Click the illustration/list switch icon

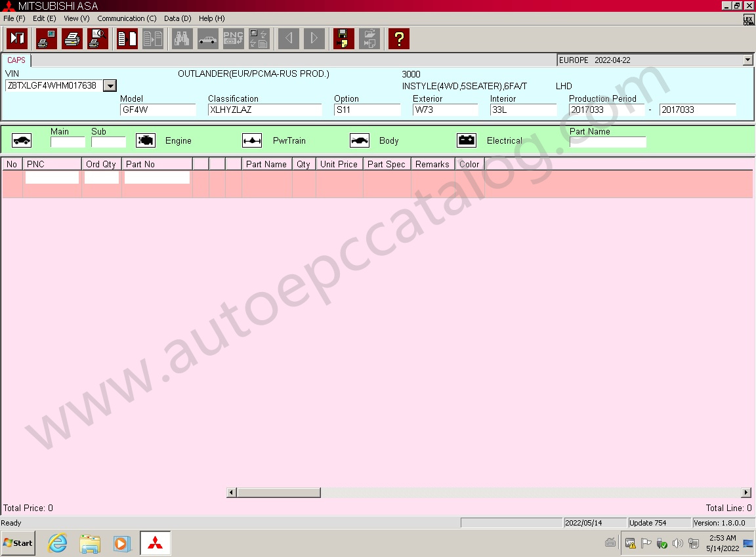[x=259, y=39]
